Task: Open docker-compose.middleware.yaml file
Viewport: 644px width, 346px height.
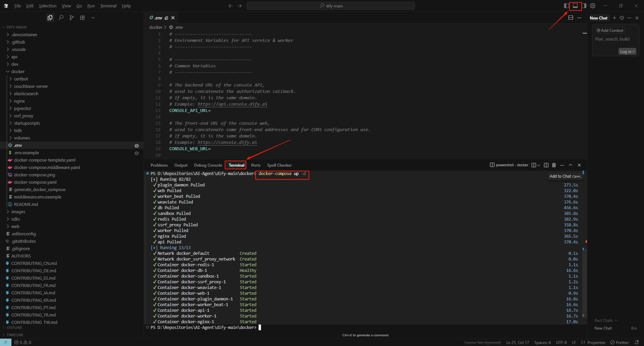Action: point(47,167)
